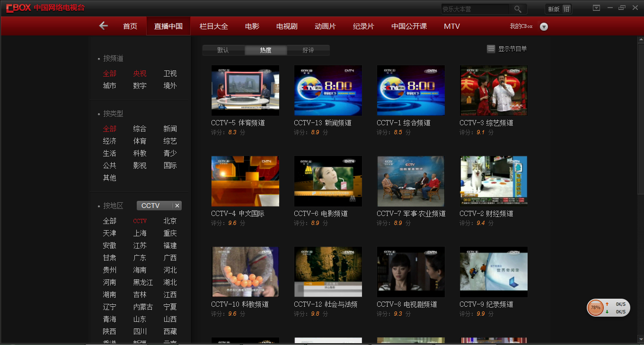The width and height of the screenshot is (644, 345).
Task: Go to the 中国公开课 tab
Action: coord(409,26)
